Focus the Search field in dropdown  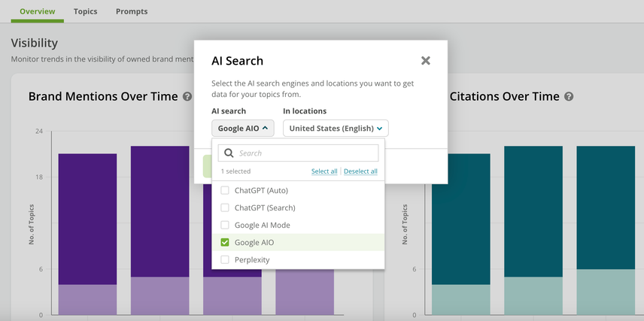click(x=298, y=153)
